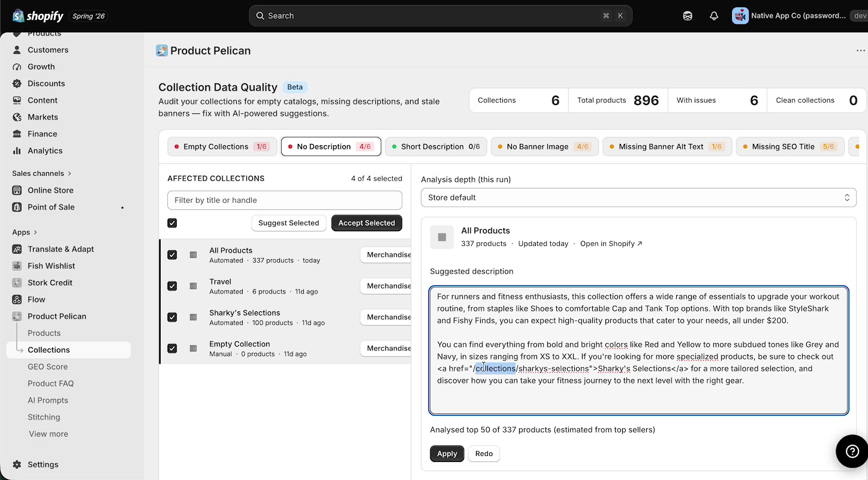The image size is (868, 480).
Task: Select the No Banner Image filter tab
Action: [x=545, y=146]
